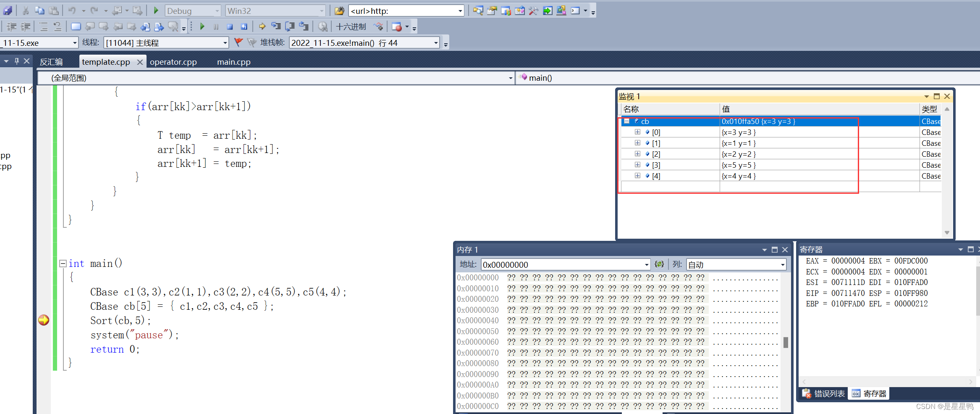Continue debugging with the green play icon
The height and width of the screenshot is (414, 980).
[x=202, y=26]
